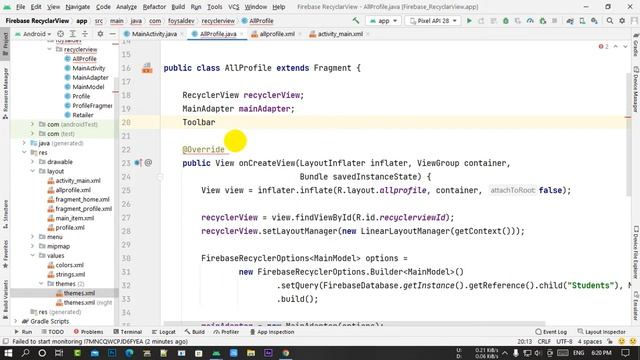Click the editor vertical scrollbar
The image size is (640, 360).
pos(628,135)
